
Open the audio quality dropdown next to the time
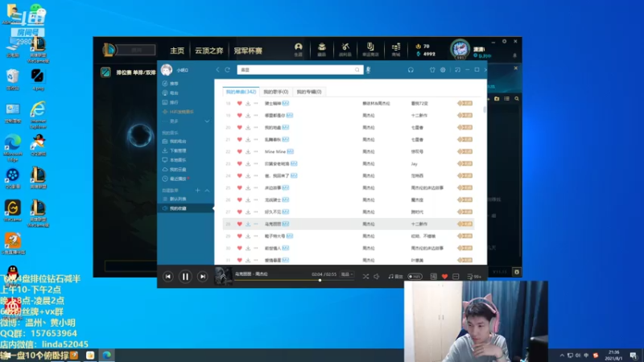coord(347,274)
